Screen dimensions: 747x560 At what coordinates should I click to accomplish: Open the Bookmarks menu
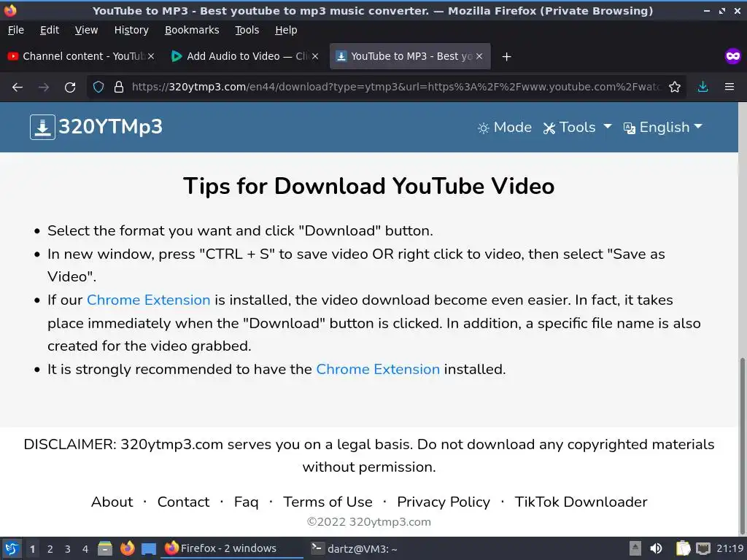(192, 30)
